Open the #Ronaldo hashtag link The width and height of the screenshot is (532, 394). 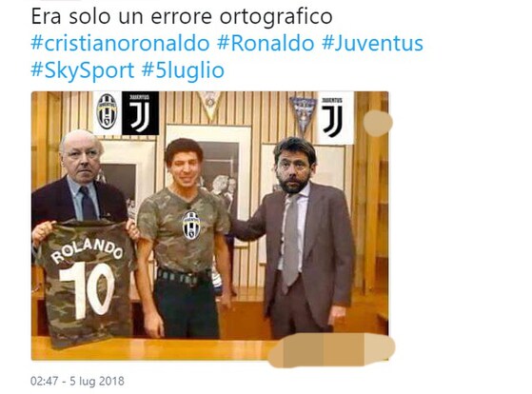tap(266, 44)
